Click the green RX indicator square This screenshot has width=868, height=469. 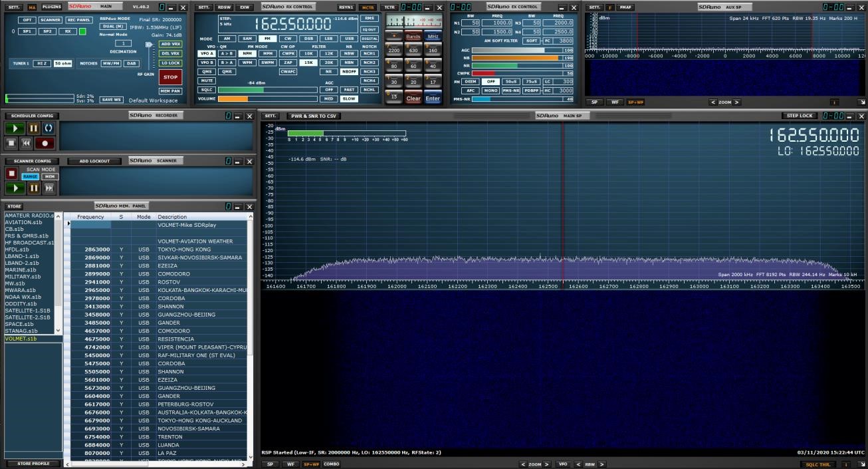(82, 31)
